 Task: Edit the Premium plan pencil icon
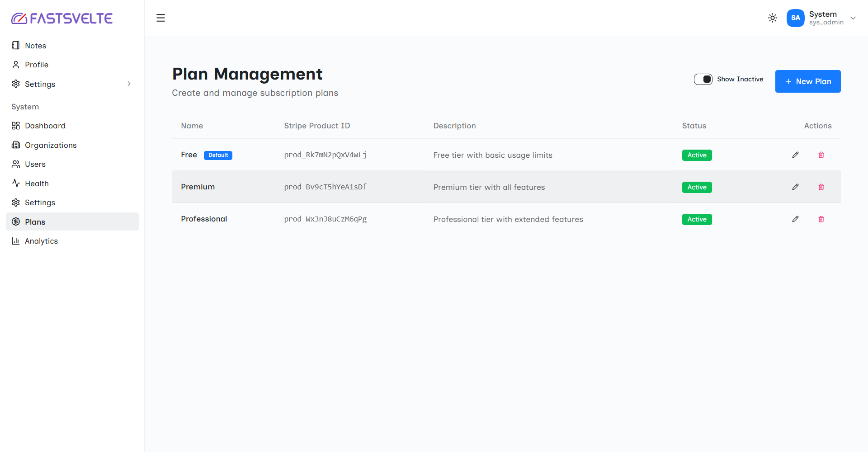click(796, 187)
